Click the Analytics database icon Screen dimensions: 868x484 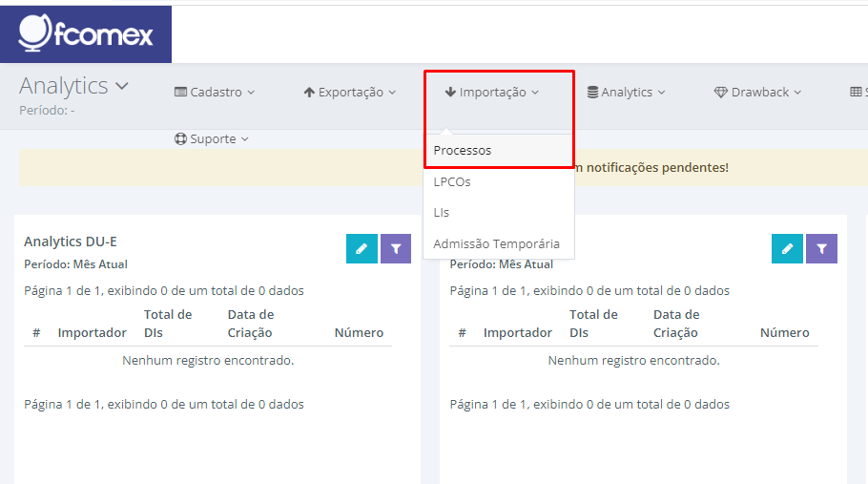(592, 92)
